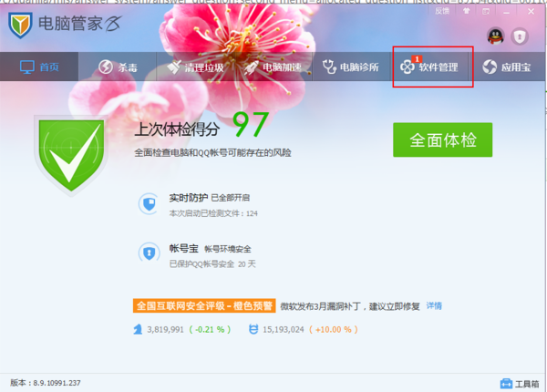Click the blue knight virus-count icon
The image size is (547, 392).
click(138, 329)
